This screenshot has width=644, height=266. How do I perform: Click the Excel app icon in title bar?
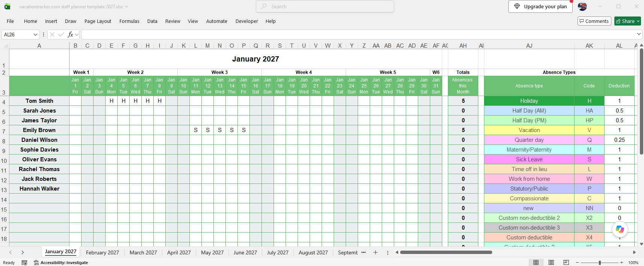(x=7, y=6)
